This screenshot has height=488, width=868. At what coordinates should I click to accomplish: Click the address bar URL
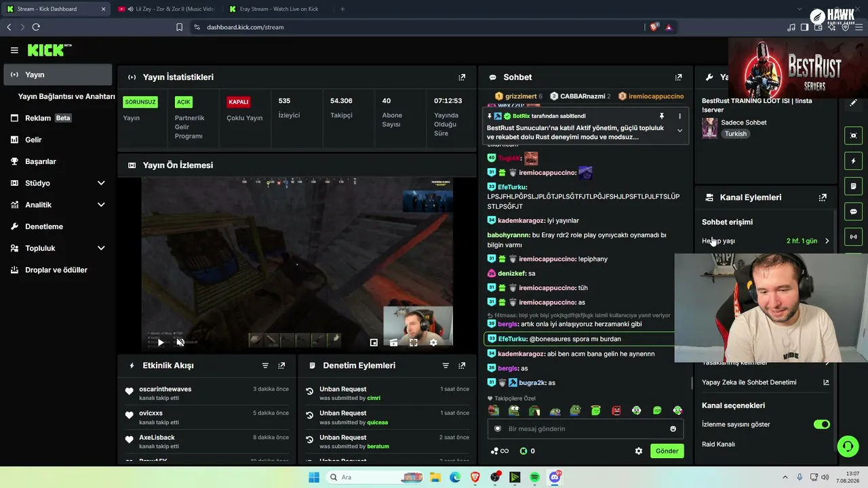[x=245, y=27]
